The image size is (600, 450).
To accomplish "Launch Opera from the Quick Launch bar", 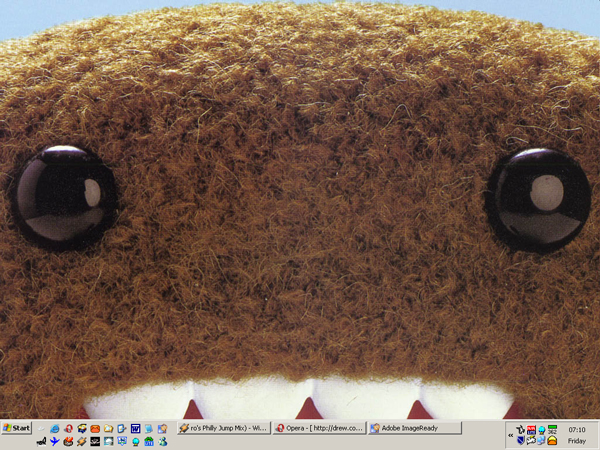I will pyautogui.click(x=68, y=428).
